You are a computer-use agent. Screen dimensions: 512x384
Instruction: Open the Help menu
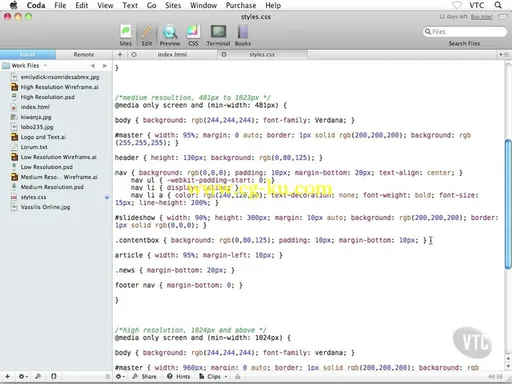point(273,5)
